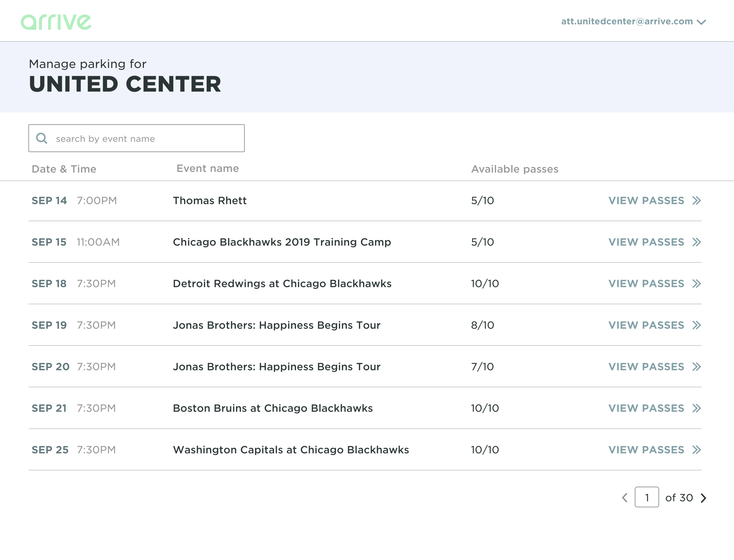Image resolution: width=734 pixels, height=560 pixels.
Task: Click the arrive logo
Action: (56, 22)
